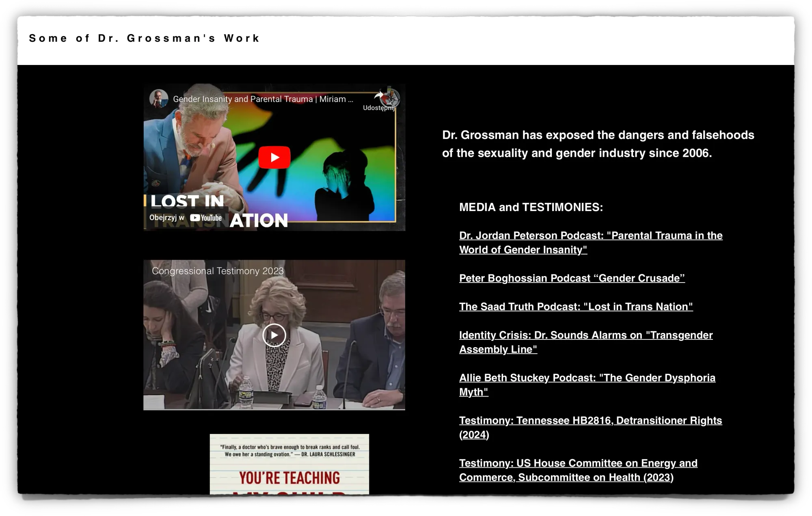Play the embedded YouTube video

[274, 157]
